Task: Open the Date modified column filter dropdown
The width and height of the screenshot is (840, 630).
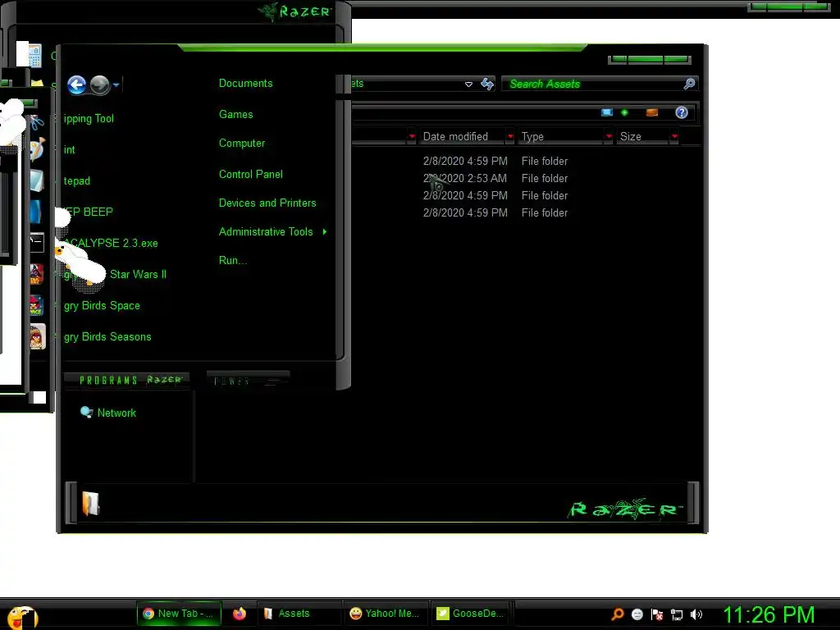Action: pyautogui.click(x=510, y=137)
